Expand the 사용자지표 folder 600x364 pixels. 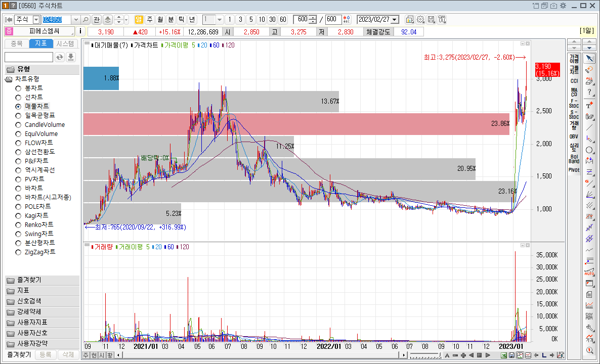[42, 323]
